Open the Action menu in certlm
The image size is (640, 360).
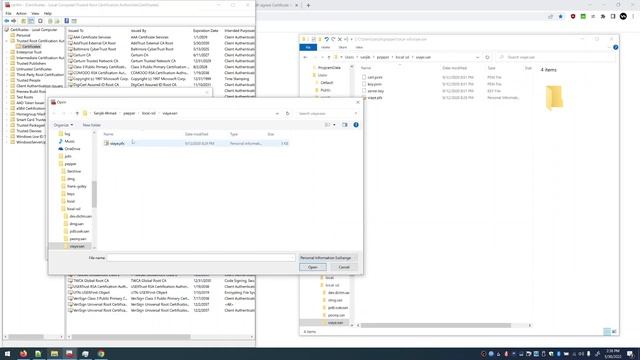[21, 13]
